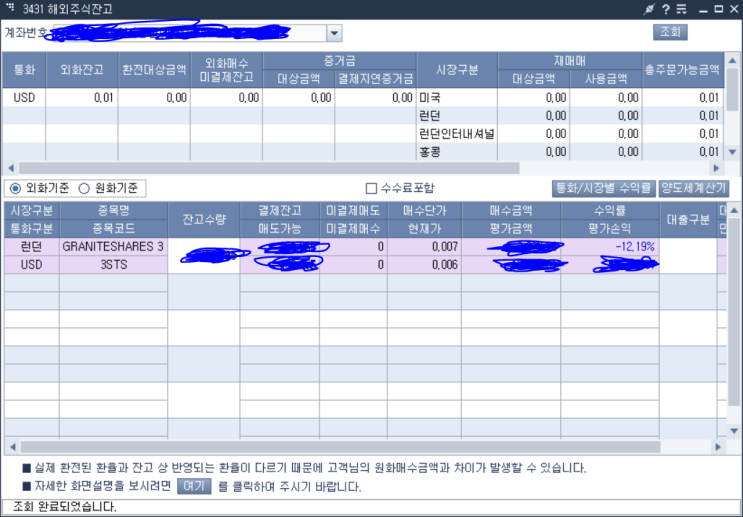Click the 미결제매도 column header
Image resolution: width=743 pixels, height=517 pixels.
point(353,211)
